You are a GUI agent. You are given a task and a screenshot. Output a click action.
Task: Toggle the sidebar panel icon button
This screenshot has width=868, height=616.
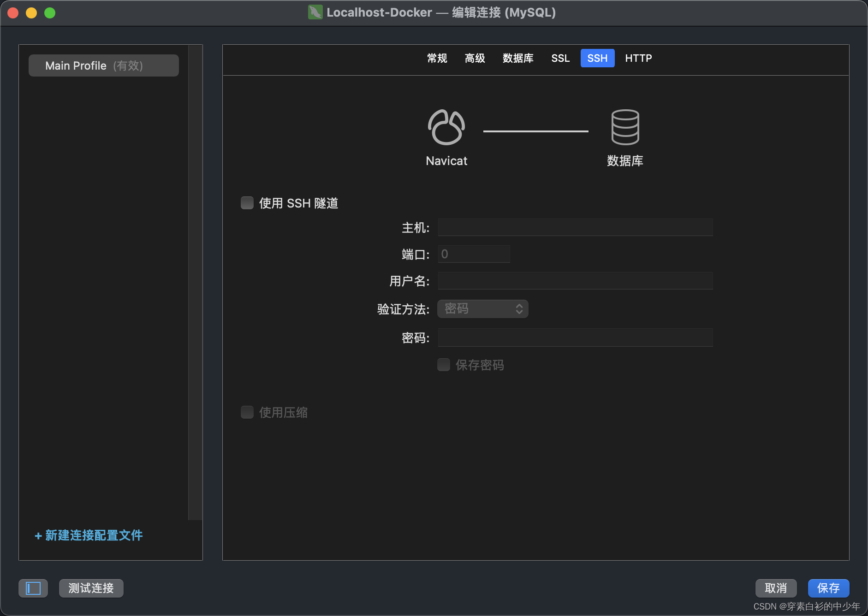tap(33, 588)
